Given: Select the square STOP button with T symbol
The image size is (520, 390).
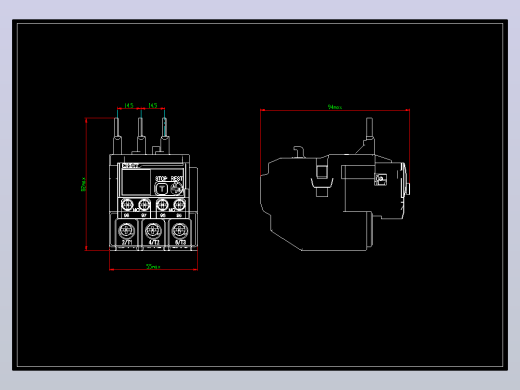Looking at the screenshot, I should click(161, 189).
